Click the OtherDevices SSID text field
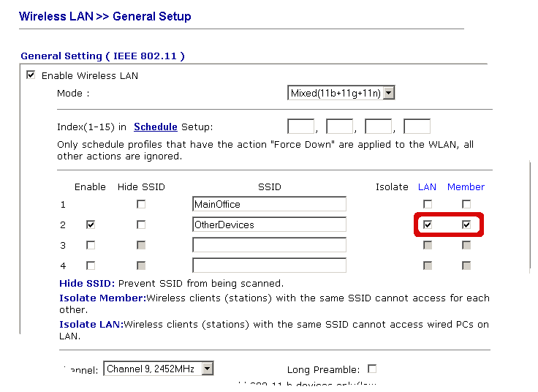The image size is (538, 392). point(269,225)
